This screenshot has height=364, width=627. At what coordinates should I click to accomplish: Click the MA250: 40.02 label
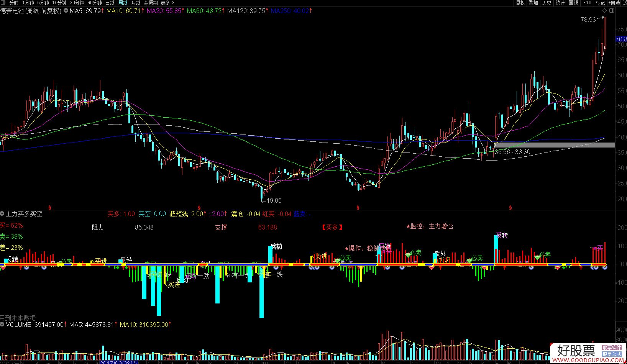pyautogui.click(x=291, y=11)
